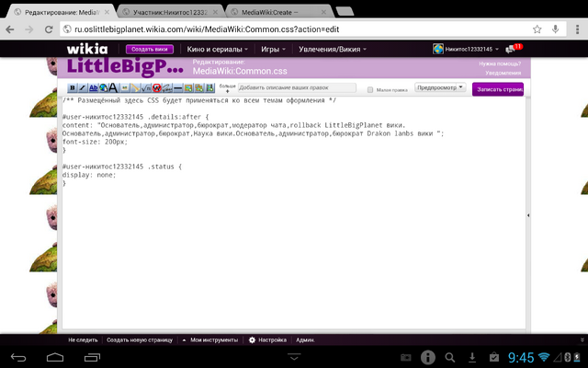The width and height of the screenshot is (588, 368).
Task: Go forward with browser forward arrow
Action: 28,29
